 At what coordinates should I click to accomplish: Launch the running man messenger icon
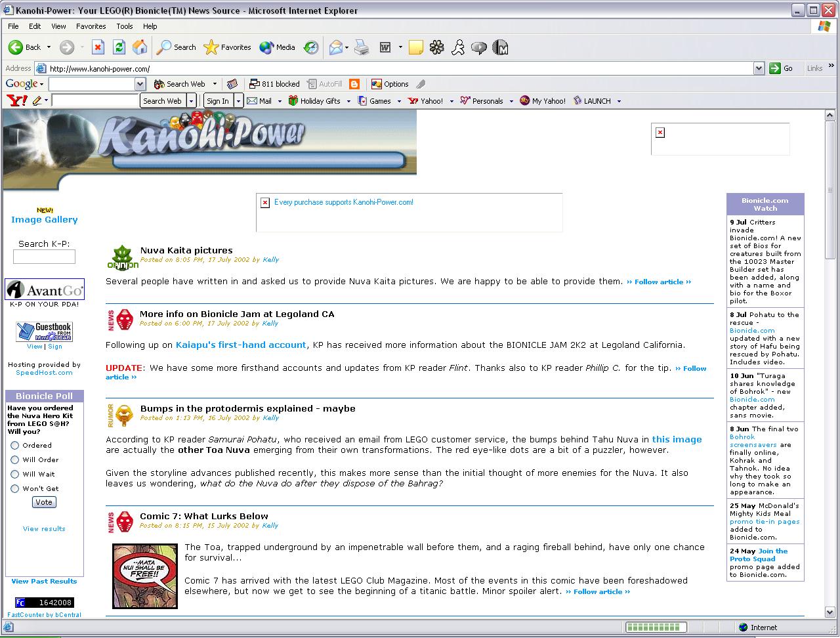pos(458,47)
